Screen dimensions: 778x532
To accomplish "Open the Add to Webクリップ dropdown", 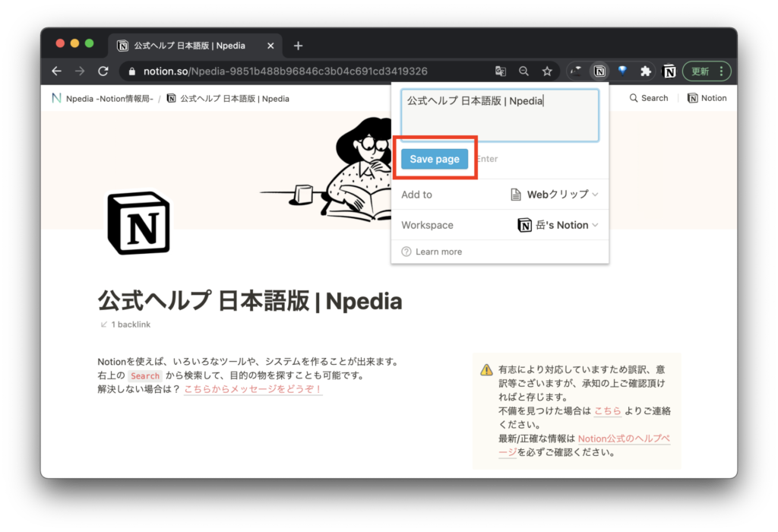I will [554, 195].
